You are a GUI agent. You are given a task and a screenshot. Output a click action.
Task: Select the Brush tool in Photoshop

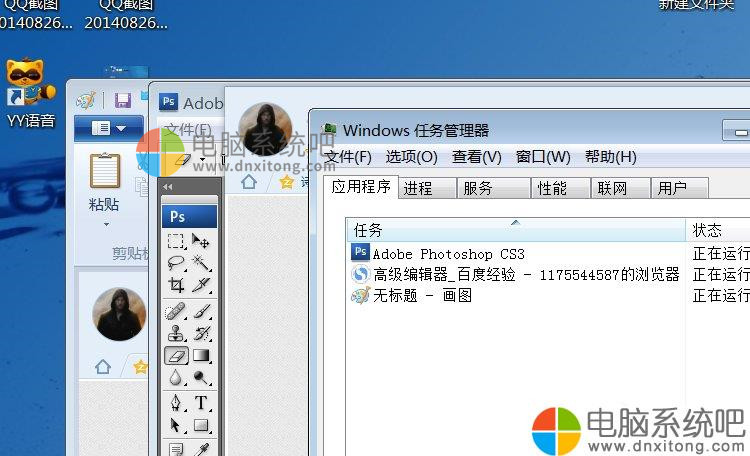pyautogui.click(x=200, y=311)
